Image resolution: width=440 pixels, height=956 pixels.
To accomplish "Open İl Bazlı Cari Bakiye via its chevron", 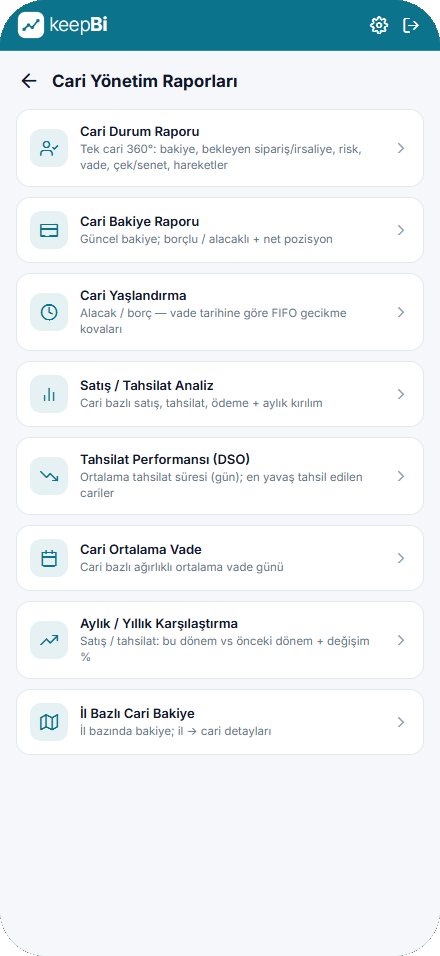I will 401,722.
